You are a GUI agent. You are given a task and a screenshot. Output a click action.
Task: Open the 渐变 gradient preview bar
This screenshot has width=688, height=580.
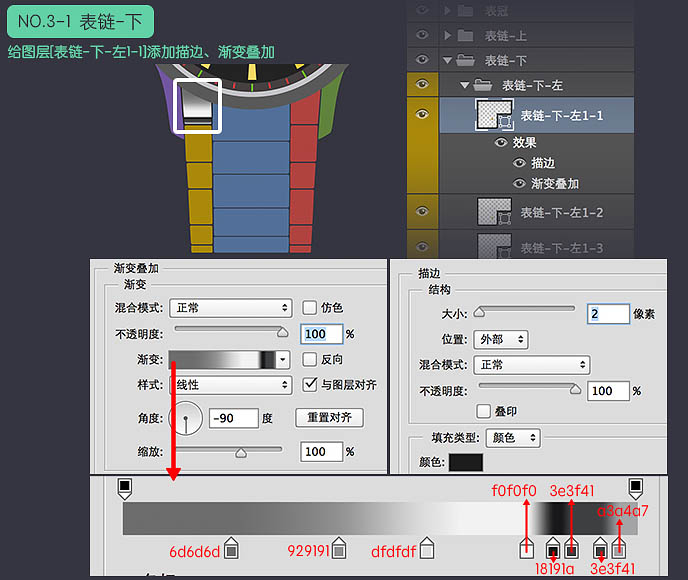222,360
